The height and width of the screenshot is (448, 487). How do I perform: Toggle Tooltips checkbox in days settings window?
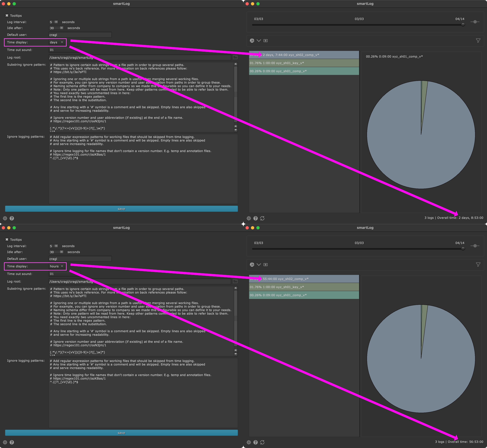tap(7, 16)
